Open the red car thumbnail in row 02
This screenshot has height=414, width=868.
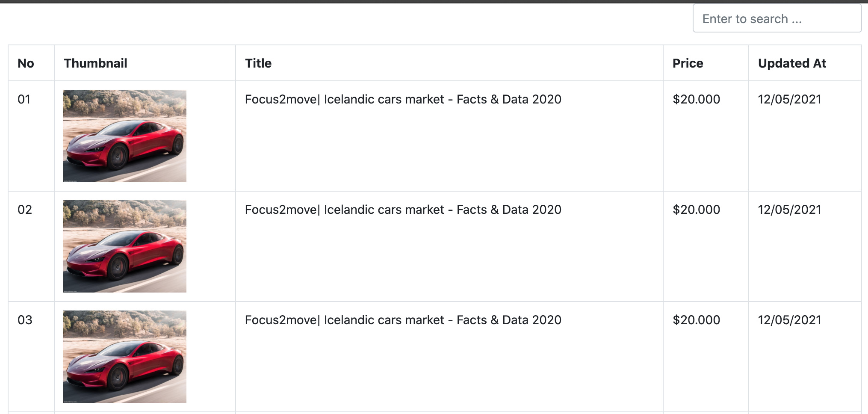tap(125, 246)
